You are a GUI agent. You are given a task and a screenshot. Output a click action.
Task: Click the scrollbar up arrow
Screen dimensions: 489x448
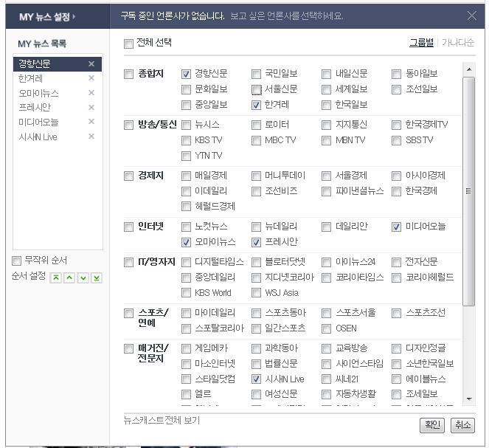469,69
